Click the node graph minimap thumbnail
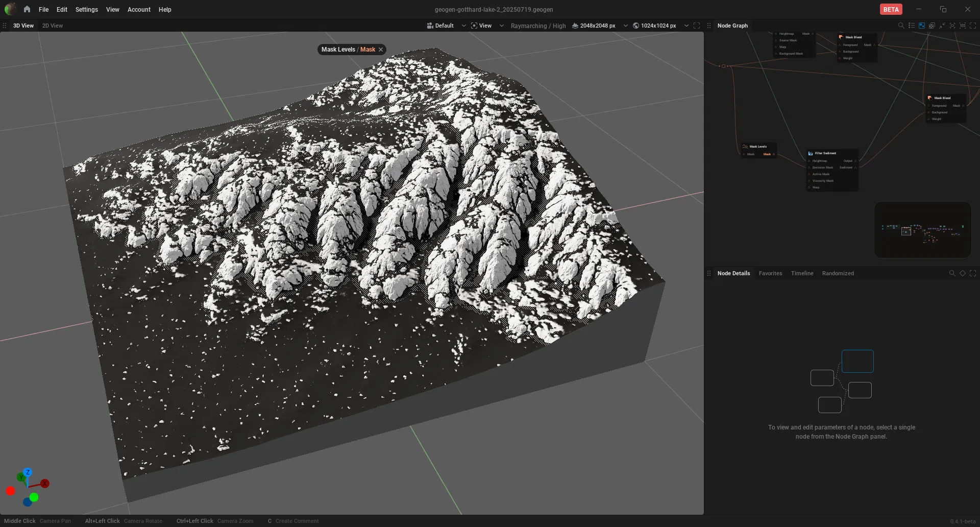 coord(922,230)
